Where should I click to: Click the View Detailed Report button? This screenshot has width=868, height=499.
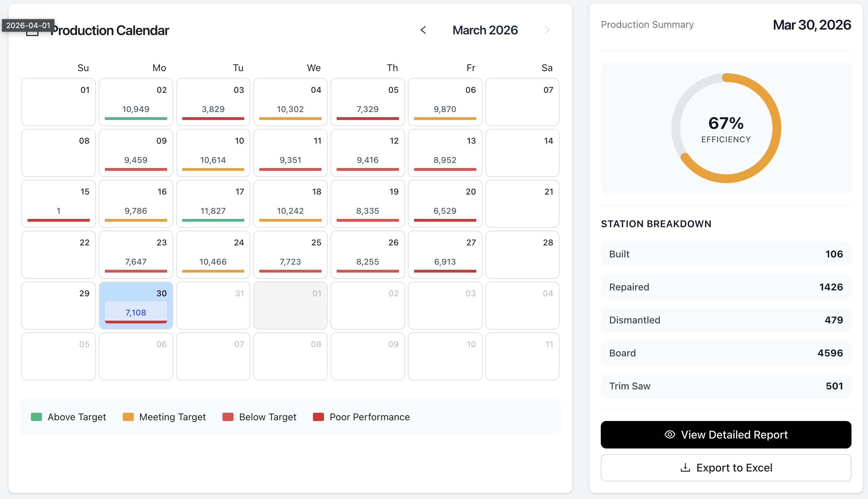[726, 434]
